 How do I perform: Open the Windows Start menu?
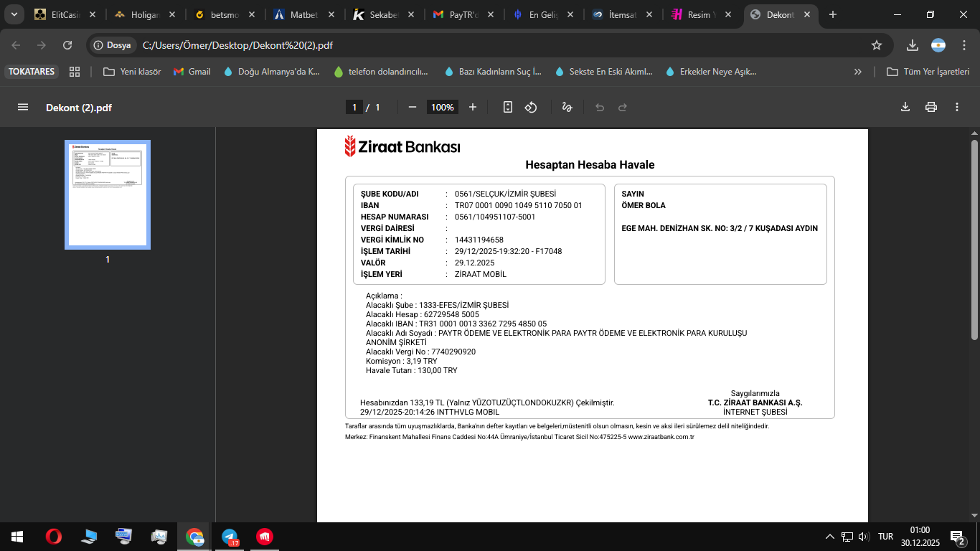click(17, 537)
